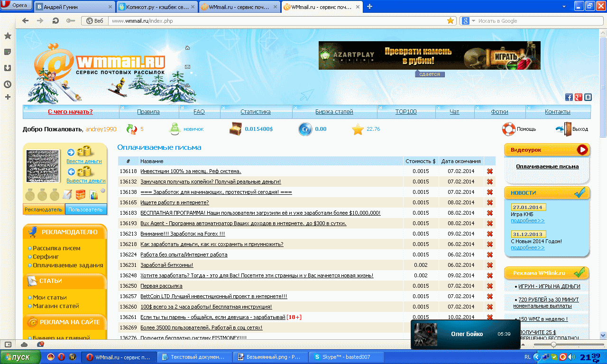Visit the site's VKontakte page icon

(588, 97)
